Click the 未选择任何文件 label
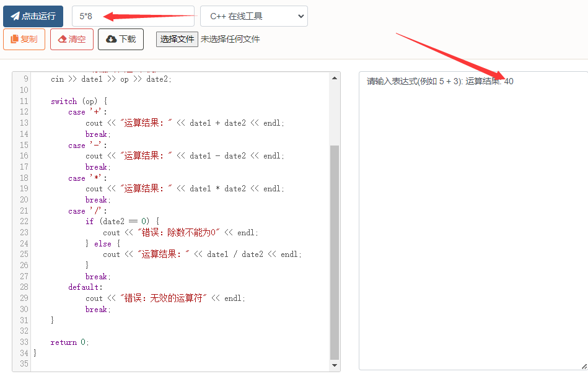The width and height of the screenshot is (588, 374). click(230, 39)
